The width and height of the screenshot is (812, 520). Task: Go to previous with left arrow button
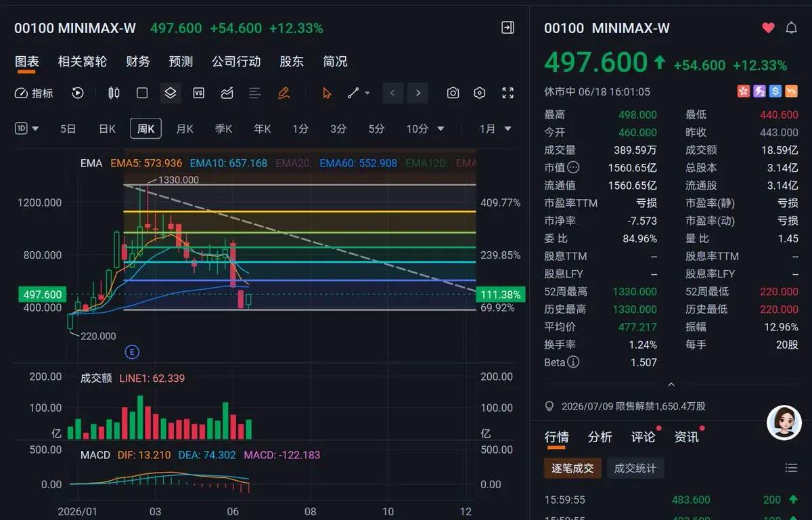point(393,93)
